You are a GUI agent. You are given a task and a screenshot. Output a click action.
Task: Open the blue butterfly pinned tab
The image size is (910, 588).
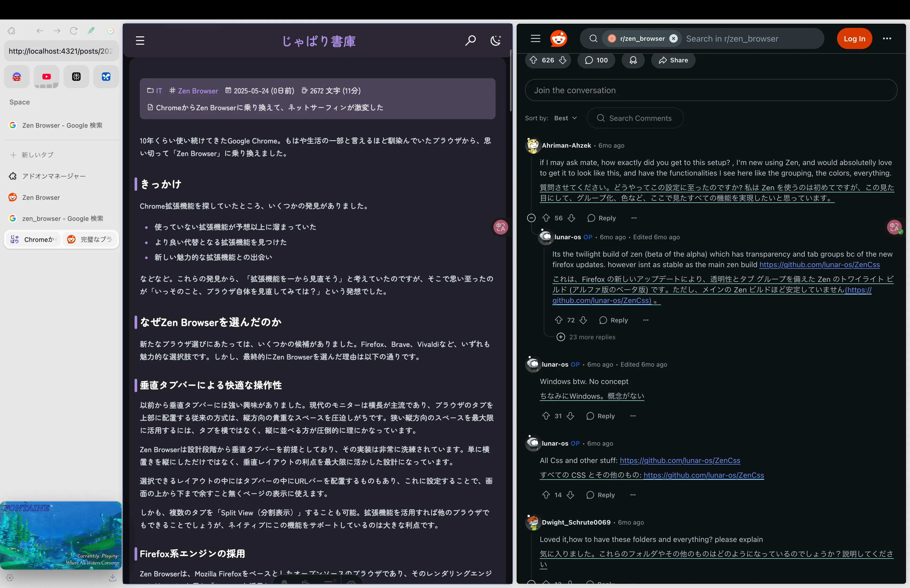(106, 77)
